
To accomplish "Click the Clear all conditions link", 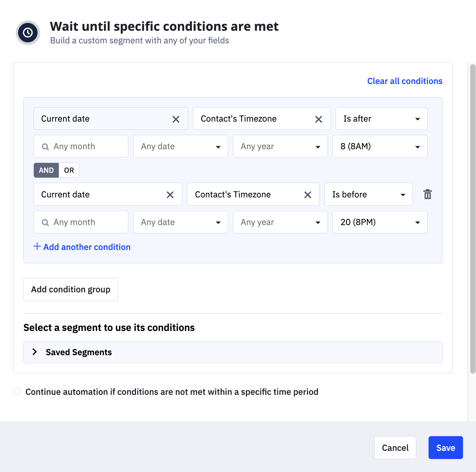I will [x=405, y=81].
